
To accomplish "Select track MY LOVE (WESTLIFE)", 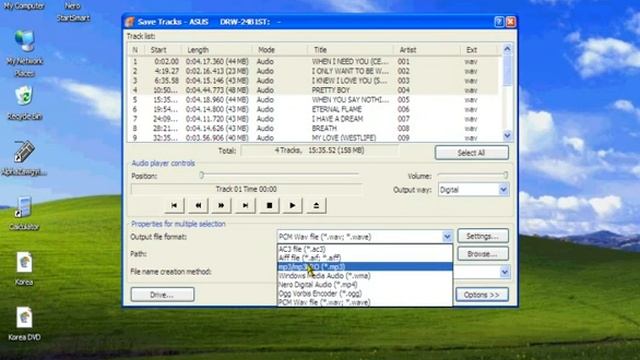I will point(313,138).
